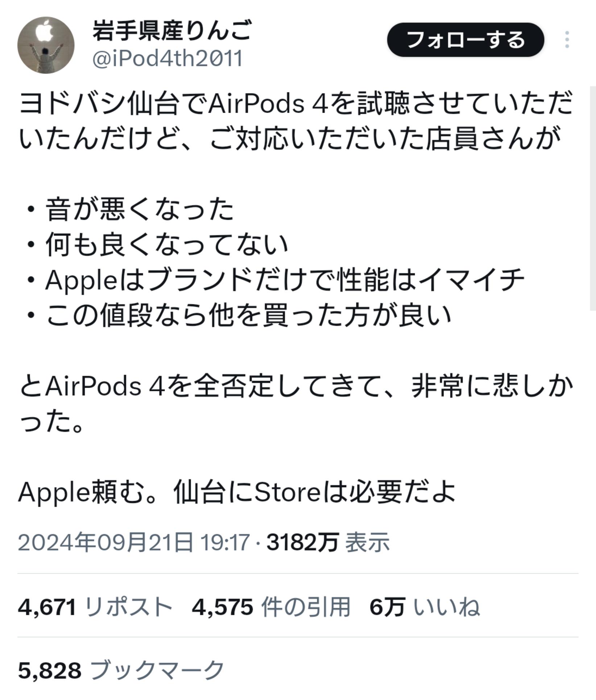Click the @iPod4th2011 handle
The image size is (596, 700).
click(167, 58)
